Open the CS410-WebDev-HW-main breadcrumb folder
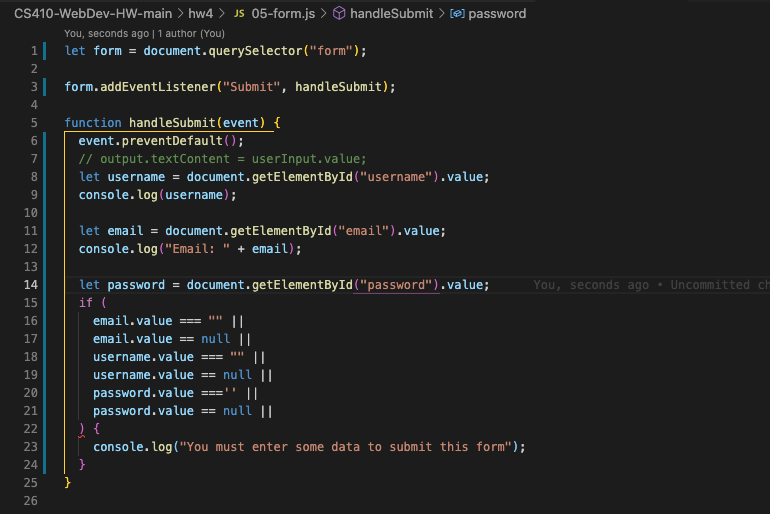This screenshot has height=514, width=770. pyautogui.click(x=93, y=14)
